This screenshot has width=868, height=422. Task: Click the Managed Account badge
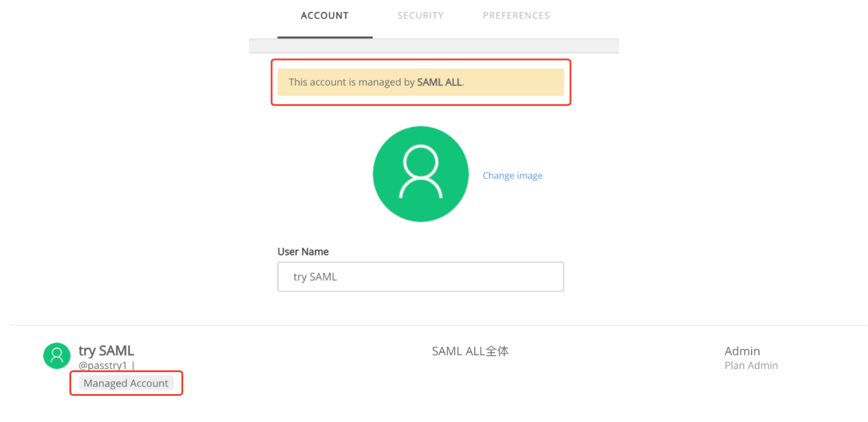click(x=126, y=383)
